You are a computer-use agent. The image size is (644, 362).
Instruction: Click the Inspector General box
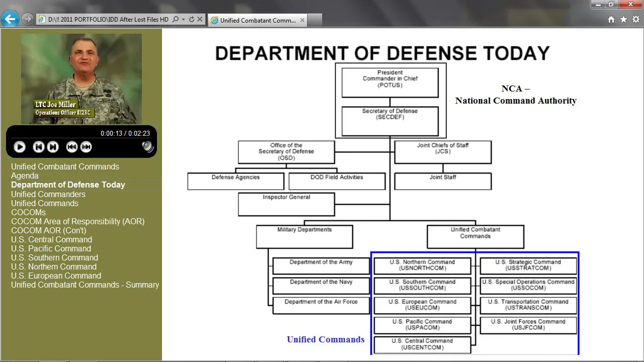[286, 205]
